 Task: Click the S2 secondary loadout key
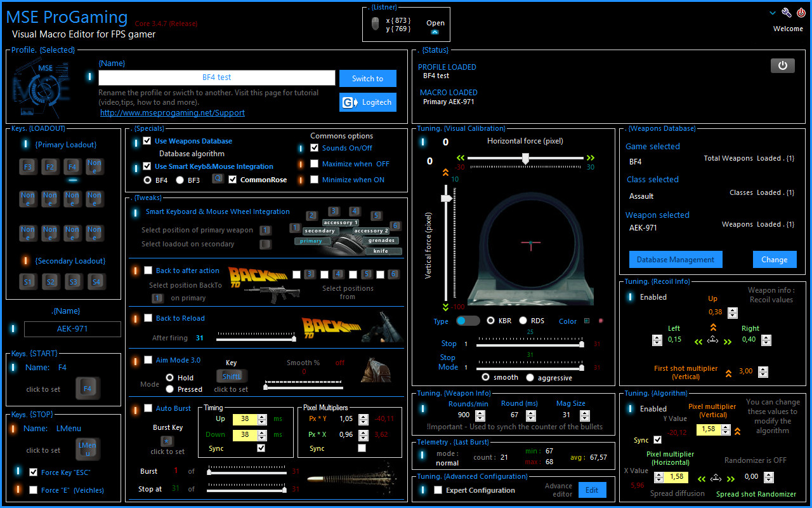point(50,282)
